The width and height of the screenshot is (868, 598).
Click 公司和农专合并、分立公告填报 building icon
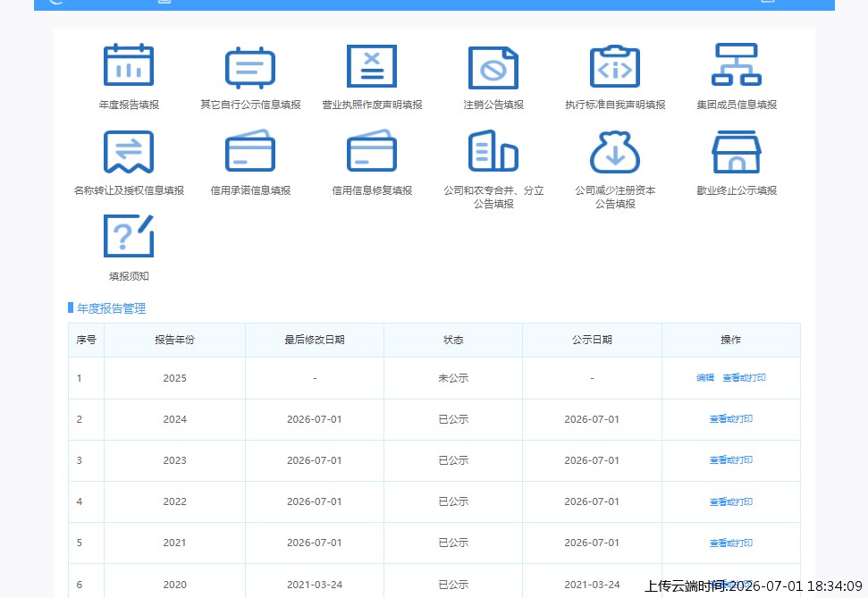[x=493, y=150]
